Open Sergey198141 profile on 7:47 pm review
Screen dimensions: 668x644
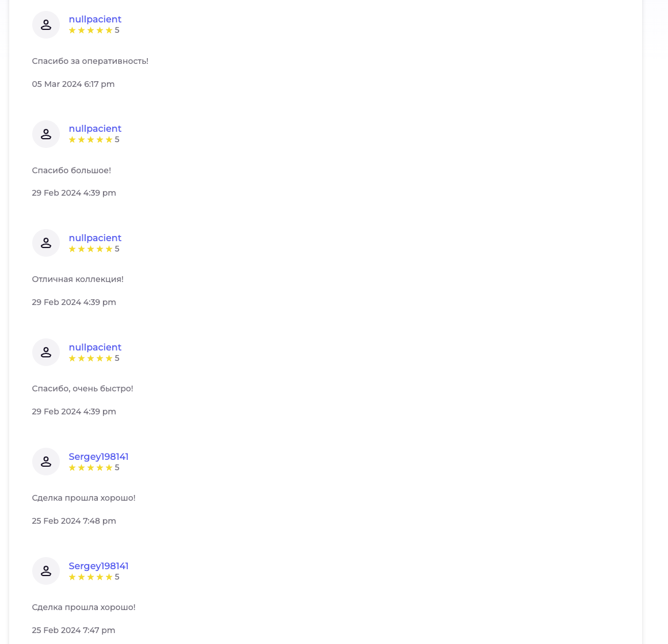click(98, 566)
